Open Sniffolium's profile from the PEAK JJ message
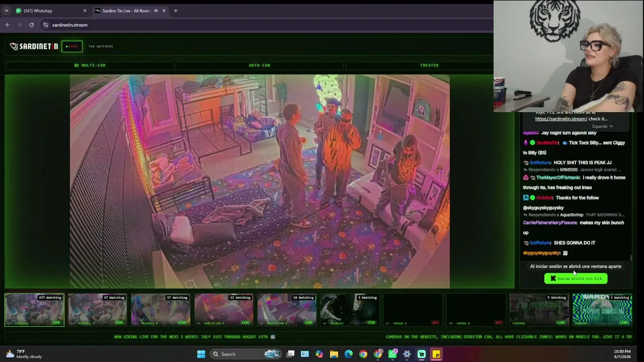This screenshot has width=644, height=362. 540,163
